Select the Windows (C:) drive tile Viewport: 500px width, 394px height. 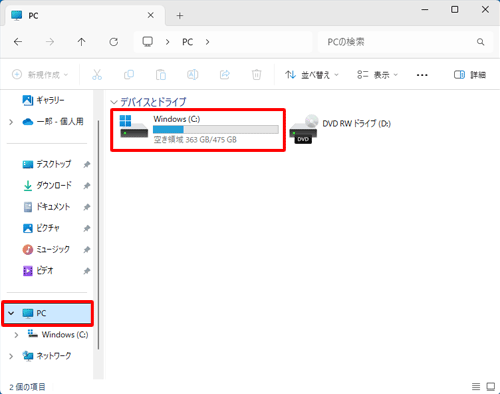coord(198,130)
